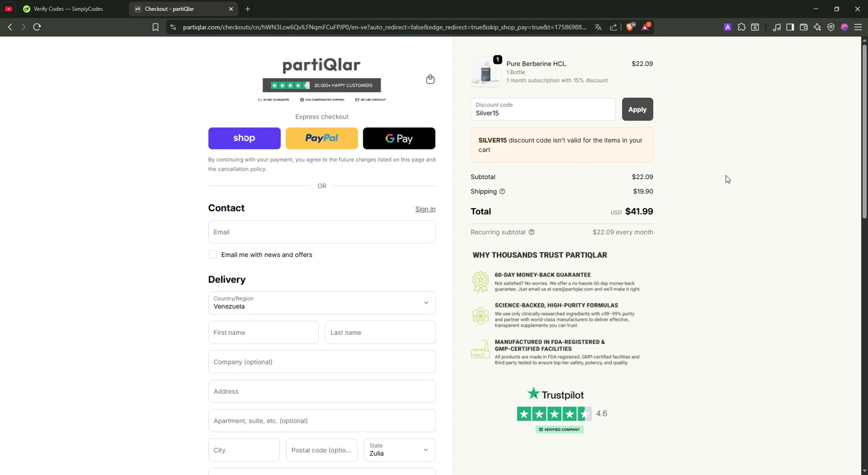
Task: Click the Discount code field containing Silver15
Action: tap(543, 109)
